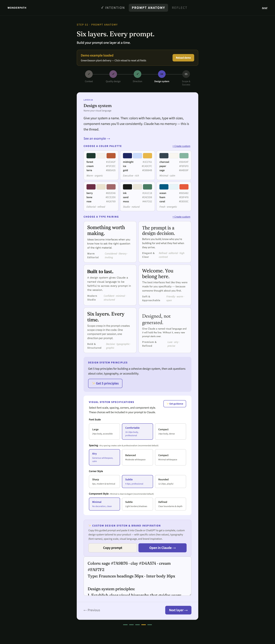Create custom type pairing link
275x644 pixels.
pos(181,217)
